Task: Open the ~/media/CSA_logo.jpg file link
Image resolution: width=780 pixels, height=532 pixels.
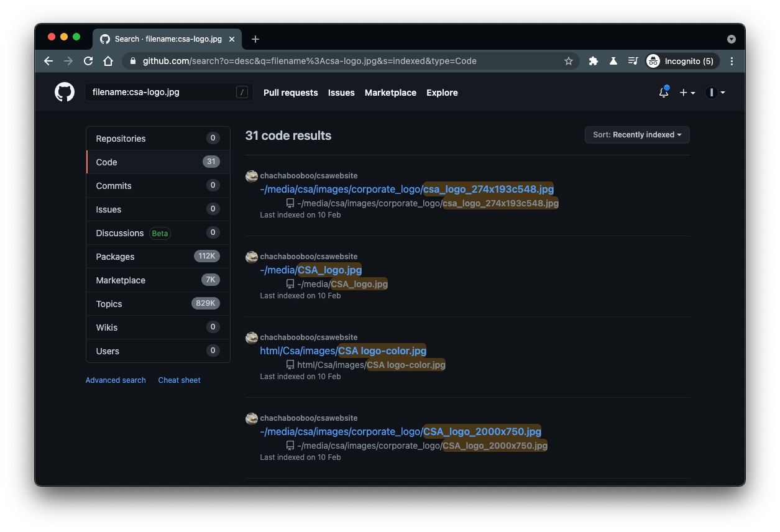Action: 311,270
